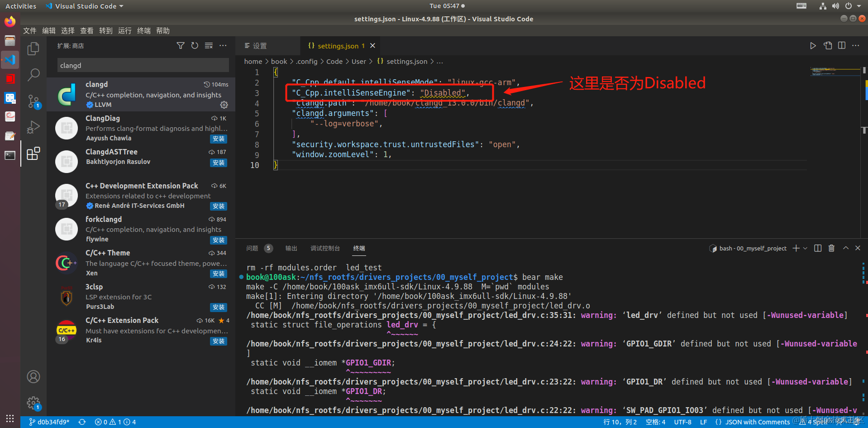Focus the extensions search box containing clangd
This screenshot has width=868, height=428.
tap(143, 65)
